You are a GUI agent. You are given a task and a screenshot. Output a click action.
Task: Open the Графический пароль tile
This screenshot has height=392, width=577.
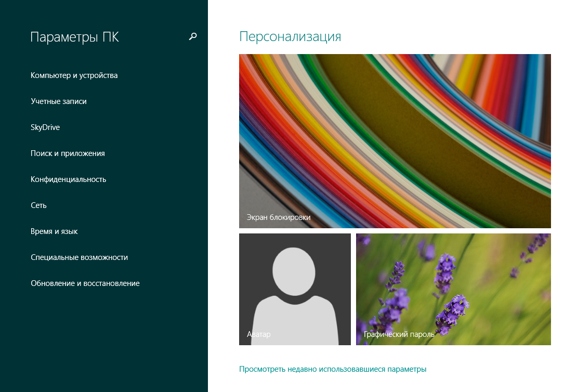[453, 289]
